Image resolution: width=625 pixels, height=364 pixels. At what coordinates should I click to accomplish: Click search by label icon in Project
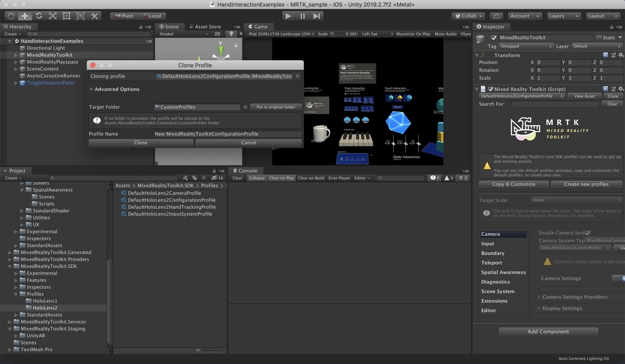[194, 178]
